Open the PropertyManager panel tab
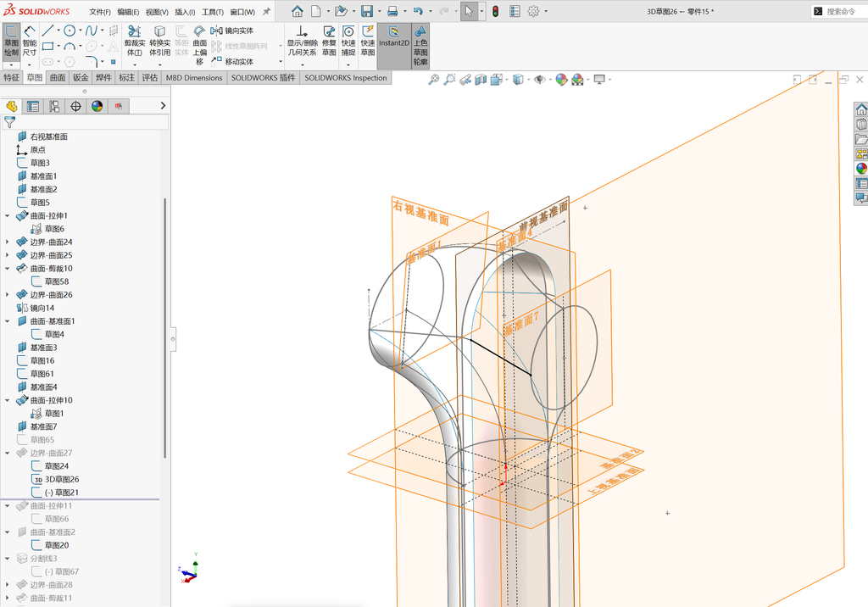Image resolution: width=868 pixels, height=607 pixels. coord(33,106)
